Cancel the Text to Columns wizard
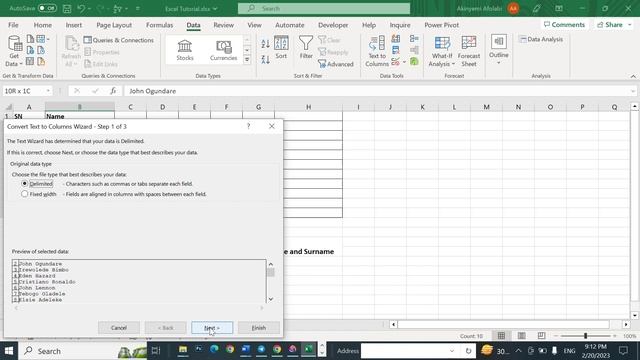 (119, 328)
